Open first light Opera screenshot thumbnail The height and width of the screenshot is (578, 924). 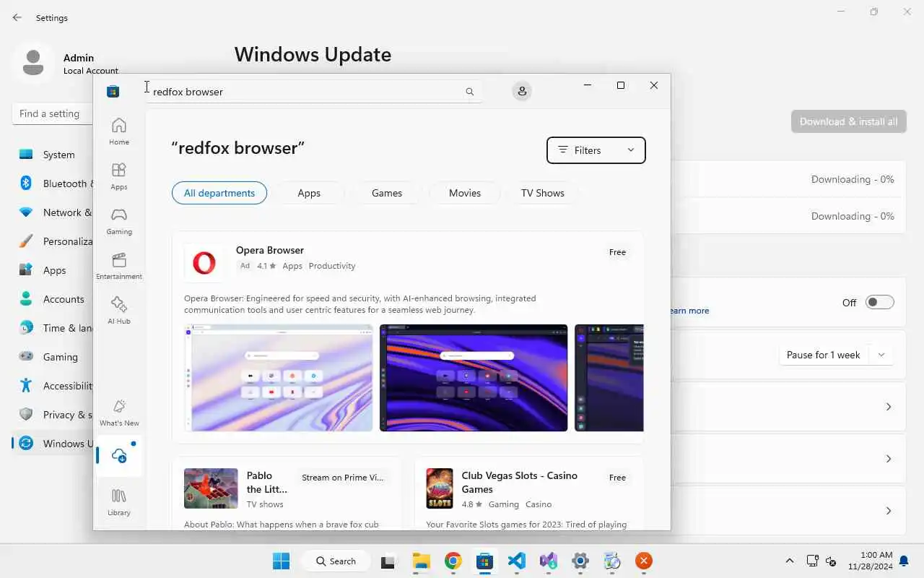tap(279, 378)
